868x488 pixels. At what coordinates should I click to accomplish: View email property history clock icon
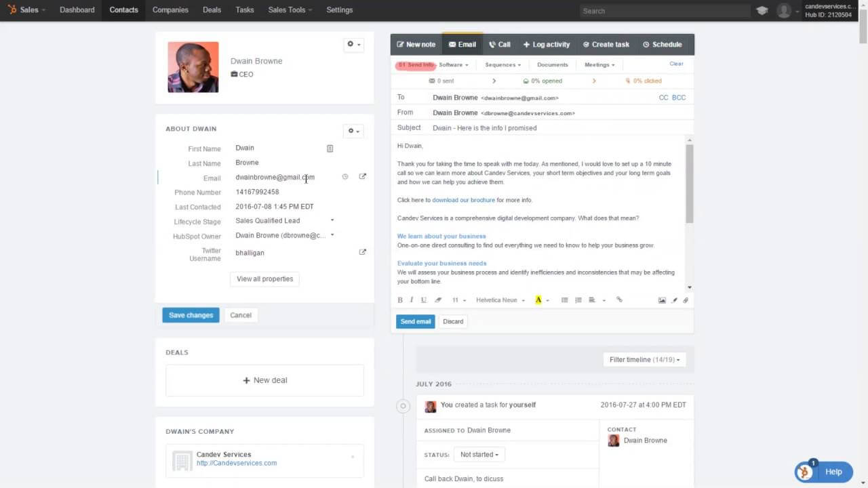pos(345,177)
